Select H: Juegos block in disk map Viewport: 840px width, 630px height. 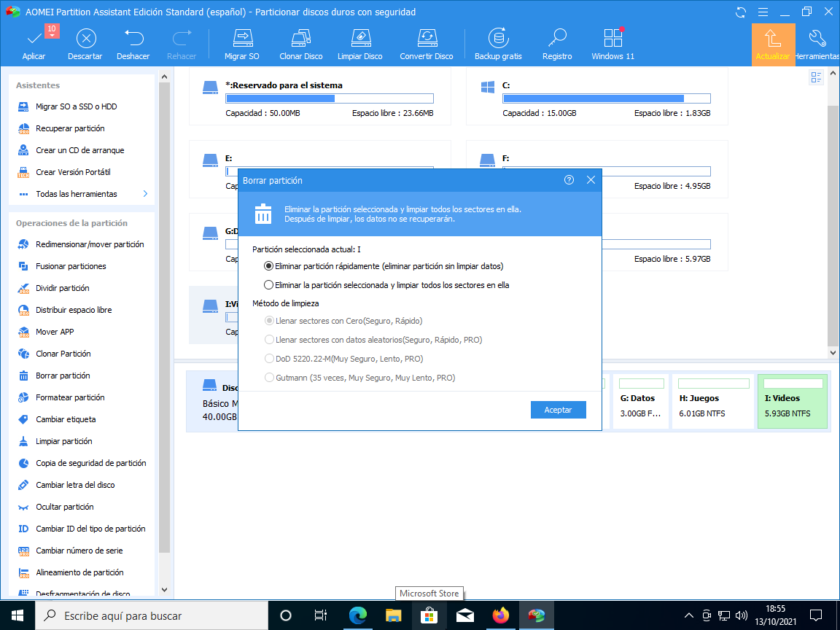(713, 401)
